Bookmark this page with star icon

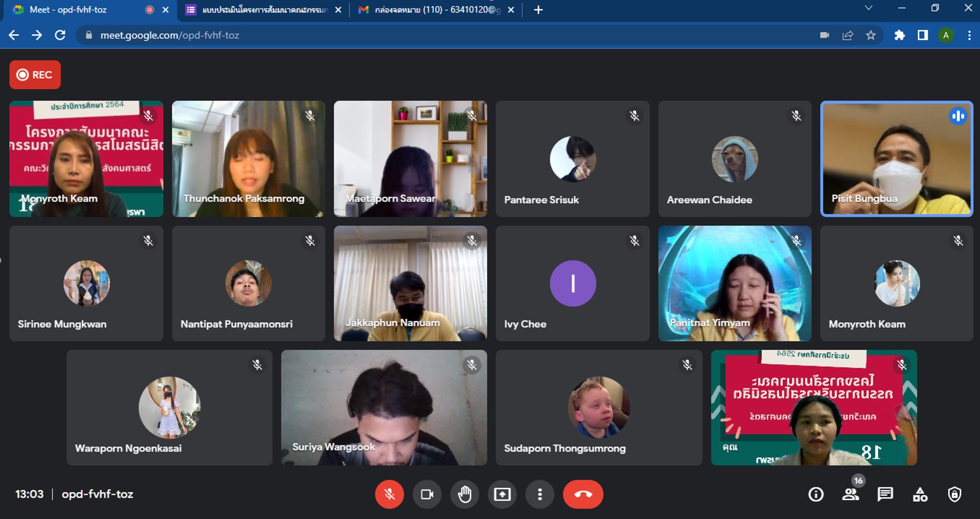coord(871,35)
